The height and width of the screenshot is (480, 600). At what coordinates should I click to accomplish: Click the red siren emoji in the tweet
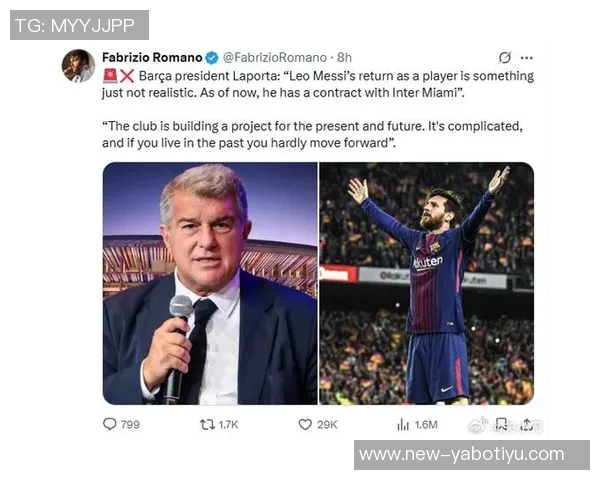(x=110, y=76)
